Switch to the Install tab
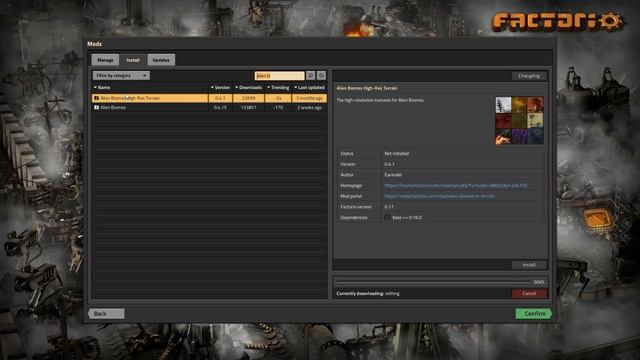 (133, 60)
